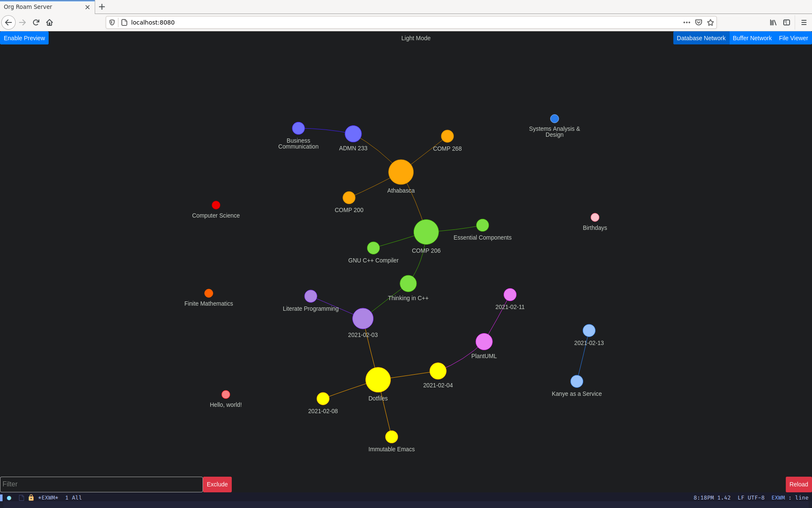This screenshot has width=812, height=508.
Task: Click the Kanye as a Service node
Action: coord(575,381)
